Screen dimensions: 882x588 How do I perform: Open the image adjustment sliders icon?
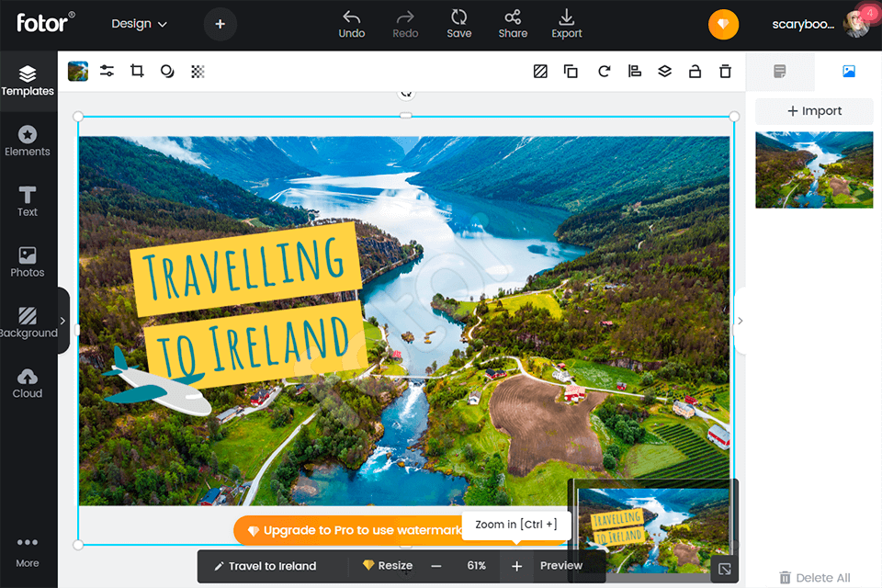tap(107, 71)
